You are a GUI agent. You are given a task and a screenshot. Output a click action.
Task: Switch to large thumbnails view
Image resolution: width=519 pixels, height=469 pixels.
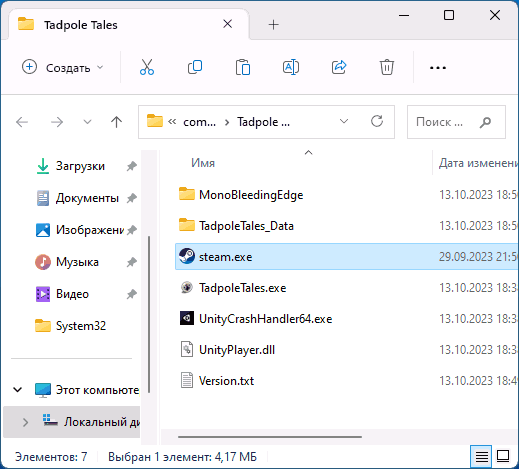[x=503, y=456]
